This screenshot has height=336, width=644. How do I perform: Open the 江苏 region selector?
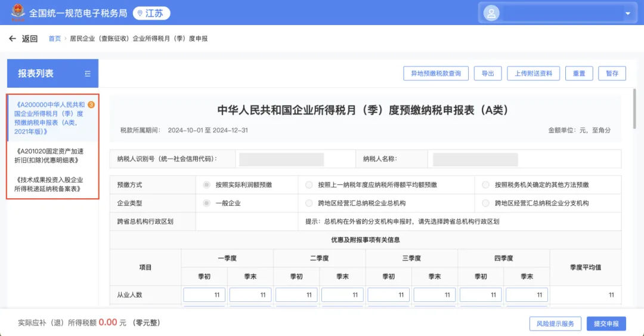[x=151, y=13]
